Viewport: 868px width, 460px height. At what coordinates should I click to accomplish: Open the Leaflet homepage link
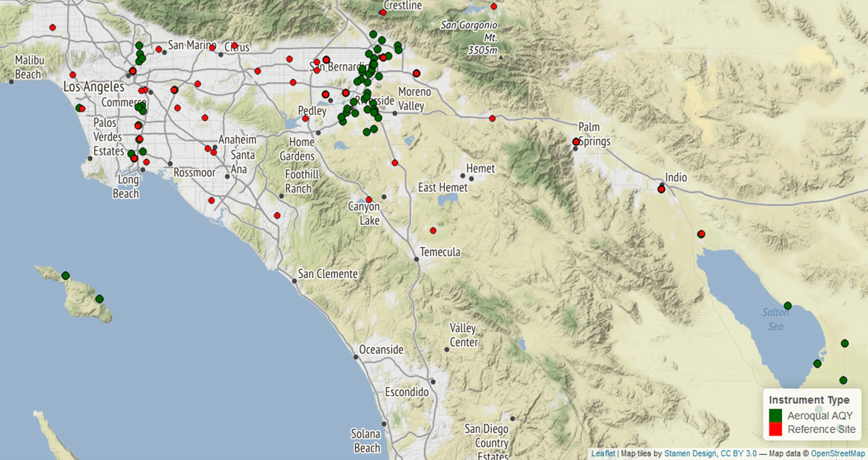603,453
